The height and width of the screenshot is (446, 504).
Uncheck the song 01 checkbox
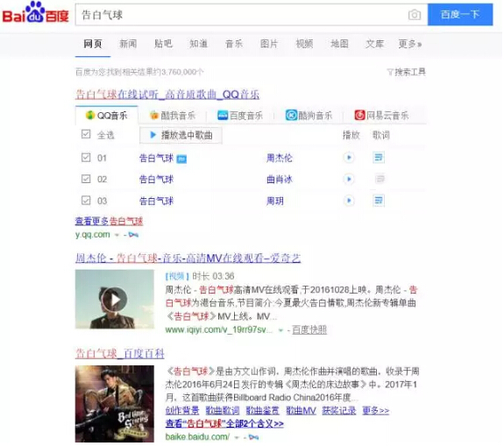[x=86, y=158]
